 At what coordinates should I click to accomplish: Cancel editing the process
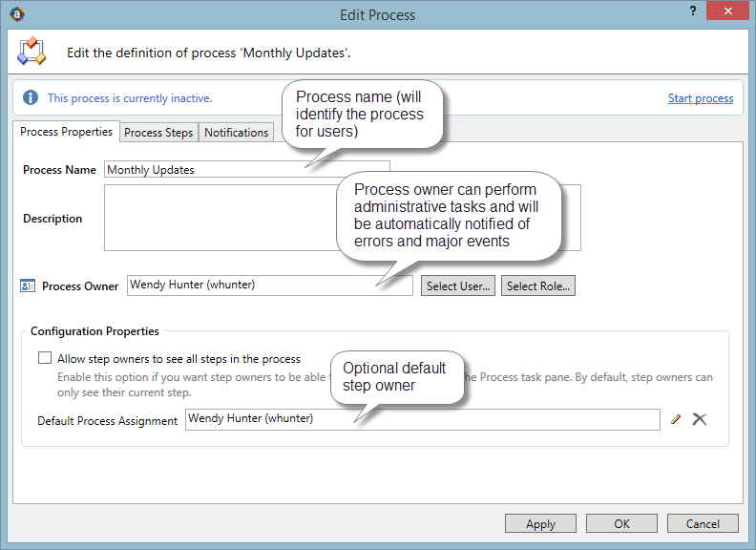(703, 523)
